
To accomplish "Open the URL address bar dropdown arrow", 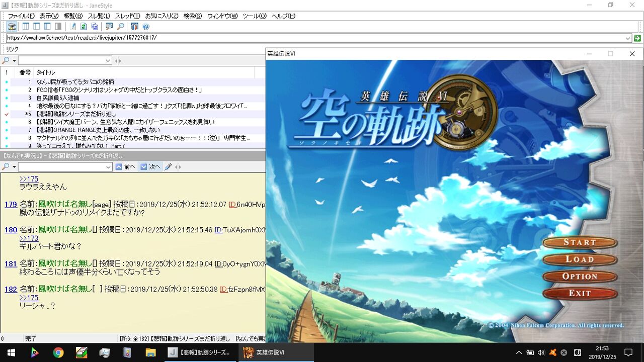I will [628, 38].
